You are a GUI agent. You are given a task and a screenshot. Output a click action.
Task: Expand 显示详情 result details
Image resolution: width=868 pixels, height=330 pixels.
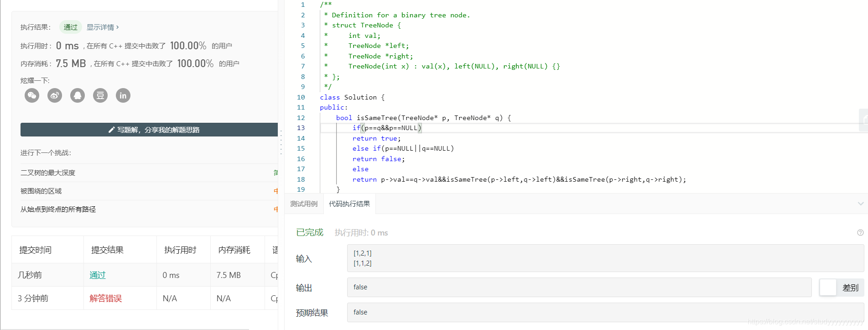(103, 27)
